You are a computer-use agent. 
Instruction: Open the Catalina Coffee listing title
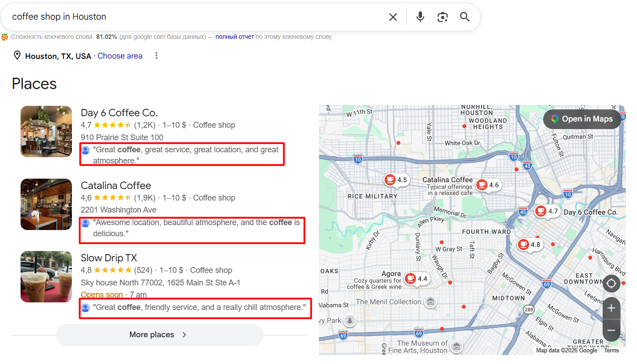tap(116, 185)
